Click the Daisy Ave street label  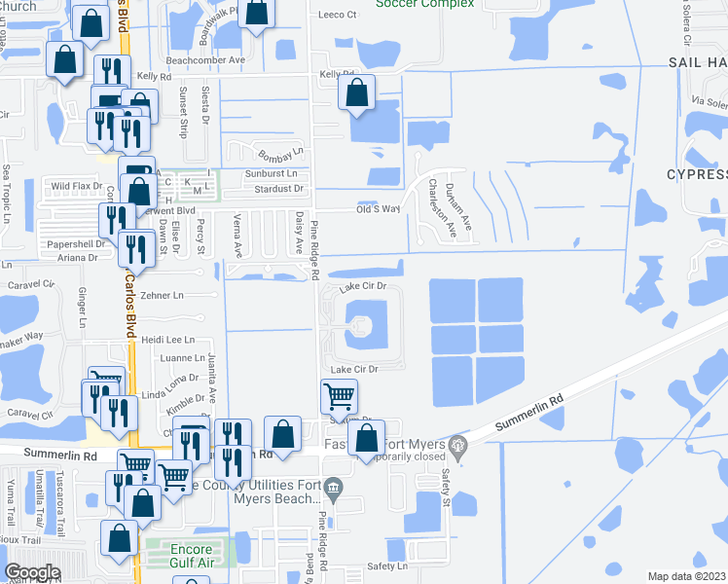tap(300, 233)
